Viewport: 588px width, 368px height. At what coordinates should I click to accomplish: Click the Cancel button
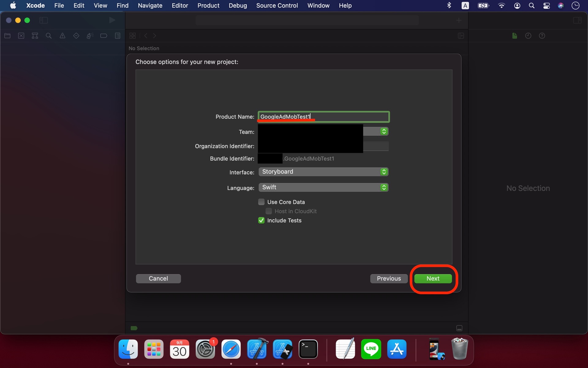click(158, 278)
